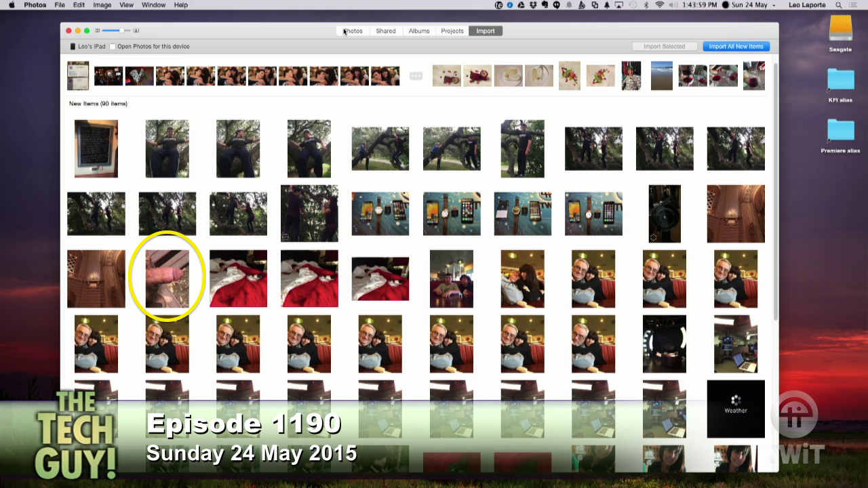The image size is (868, 488).
Task: Select the chalkboard menu photo thumbnail
Action: [x=96, y=148]
